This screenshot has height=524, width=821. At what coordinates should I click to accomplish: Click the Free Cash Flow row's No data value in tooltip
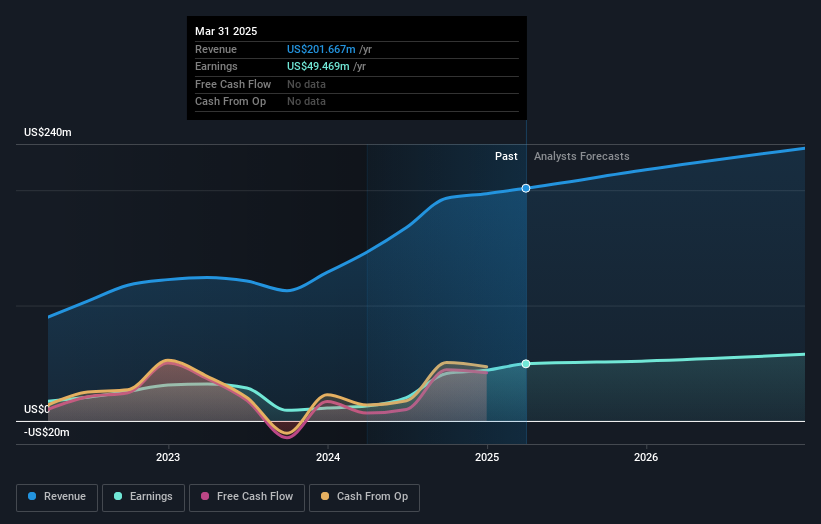(306, 84)
